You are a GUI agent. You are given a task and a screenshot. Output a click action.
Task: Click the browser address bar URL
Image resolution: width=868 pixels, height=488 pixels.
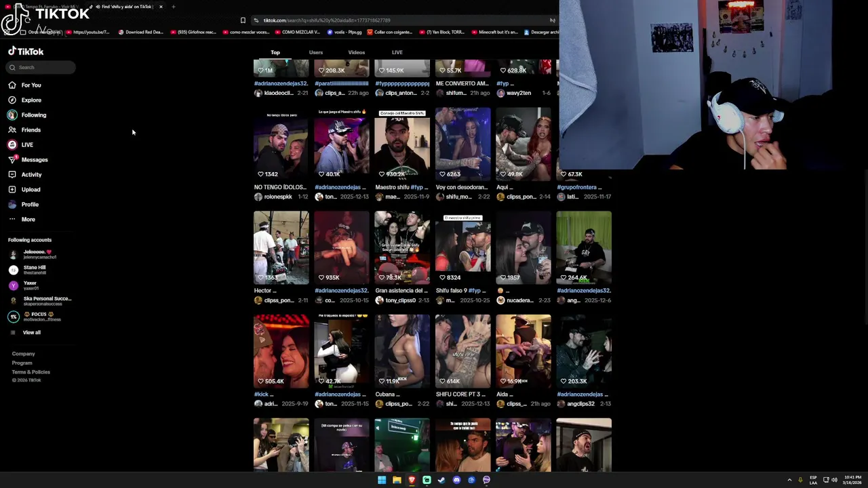[327, 20]
